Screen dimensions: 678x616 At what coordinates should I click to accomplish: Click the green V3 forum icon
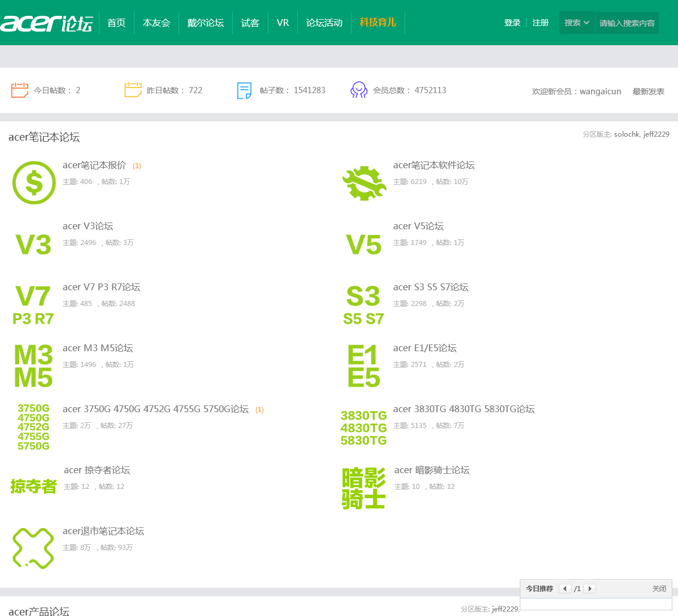pyautogui.click(x=33, y=245)
